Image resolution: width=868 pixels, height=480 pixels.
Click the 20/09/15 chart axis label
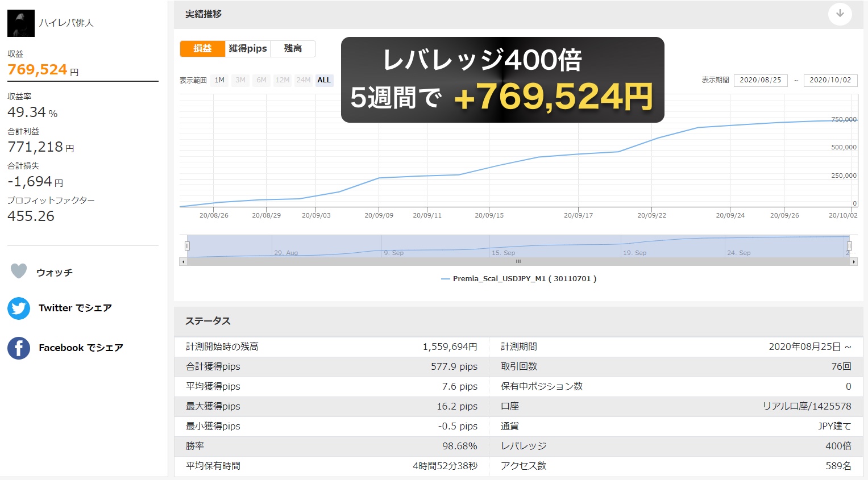pos(489,215)
